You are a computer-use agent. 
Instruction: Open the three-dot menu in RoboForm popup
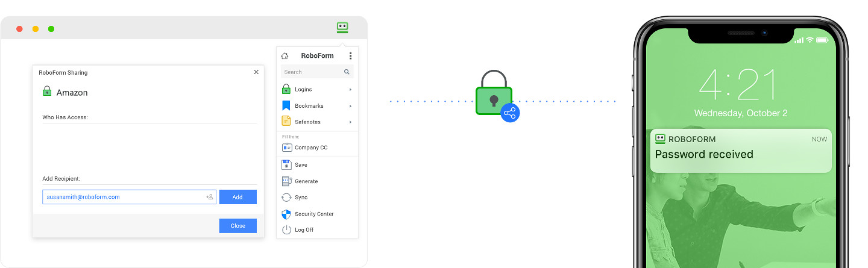click(350, 56)
